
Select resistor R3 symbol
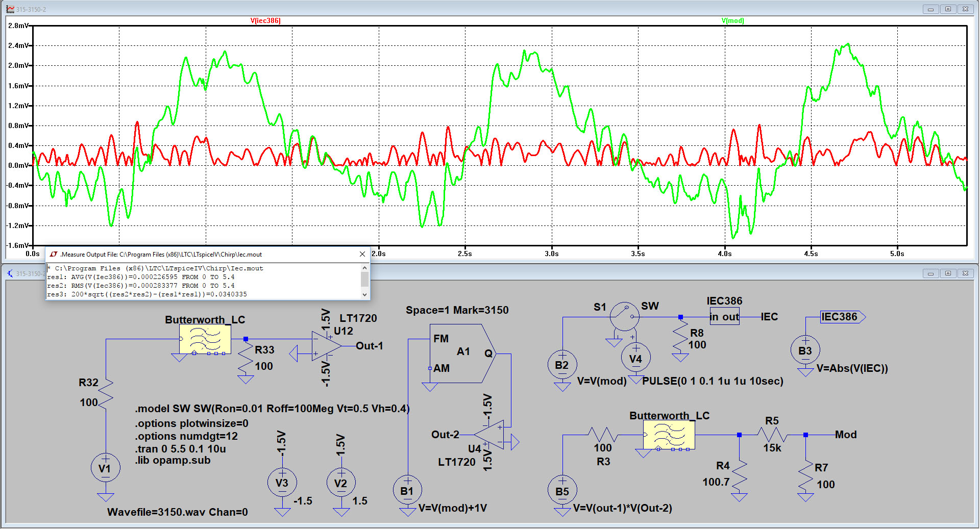point(603,435)
